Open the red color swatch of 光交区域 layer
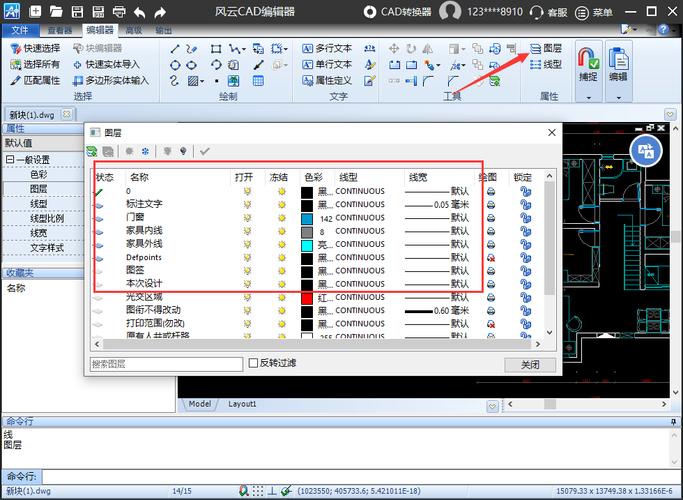 click(307, 297)
